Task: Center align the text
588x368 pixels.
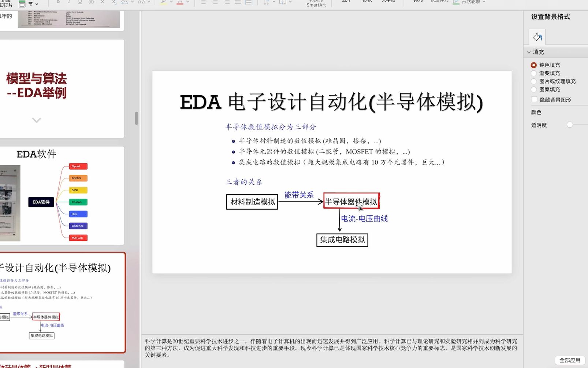Action: point(215,2)
